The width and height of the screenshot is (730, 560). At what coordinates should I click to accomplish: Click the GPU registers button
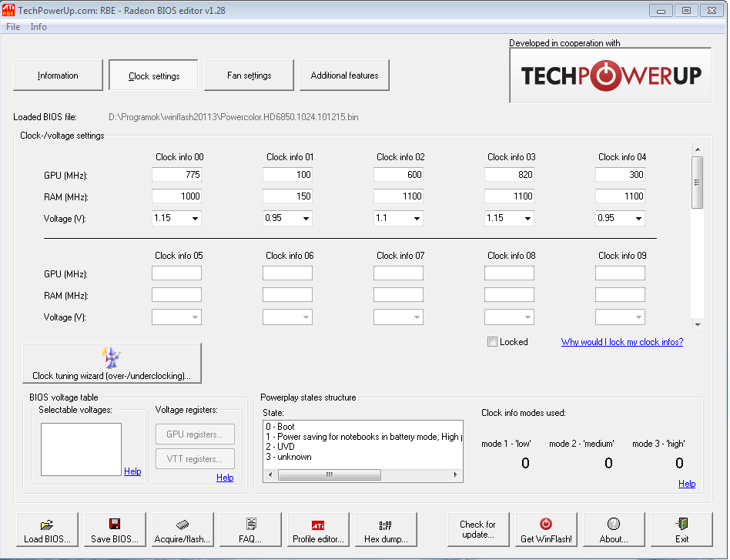point(195,434)
